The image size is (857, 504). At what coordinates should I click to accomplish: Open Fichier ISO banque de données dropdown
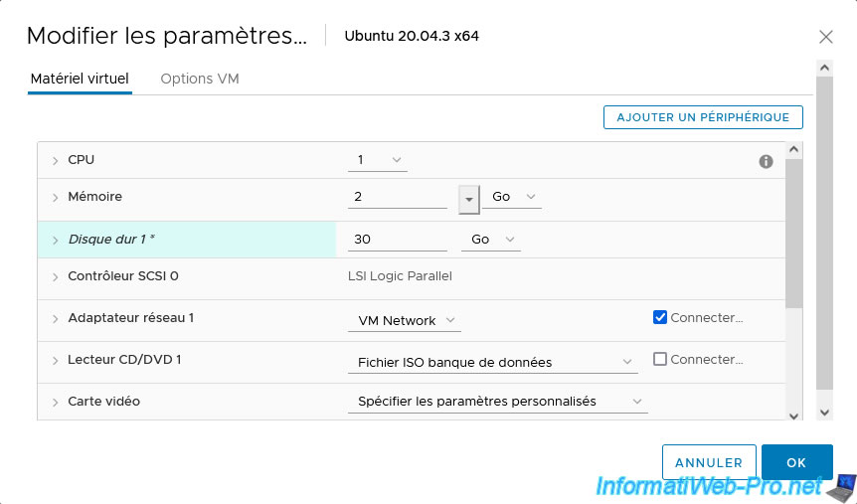pyautogui.click(x=493, y=363)
